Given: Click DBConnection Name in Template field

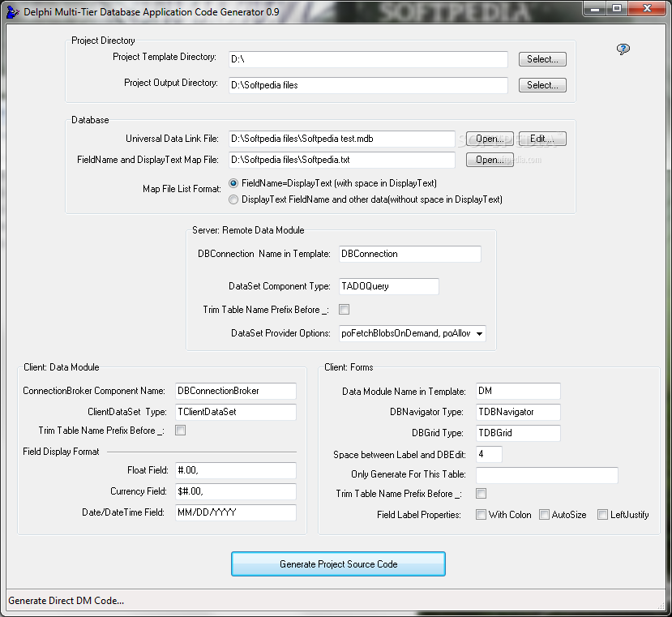Looking at the screenshot, I should click(x=409, y=254).
